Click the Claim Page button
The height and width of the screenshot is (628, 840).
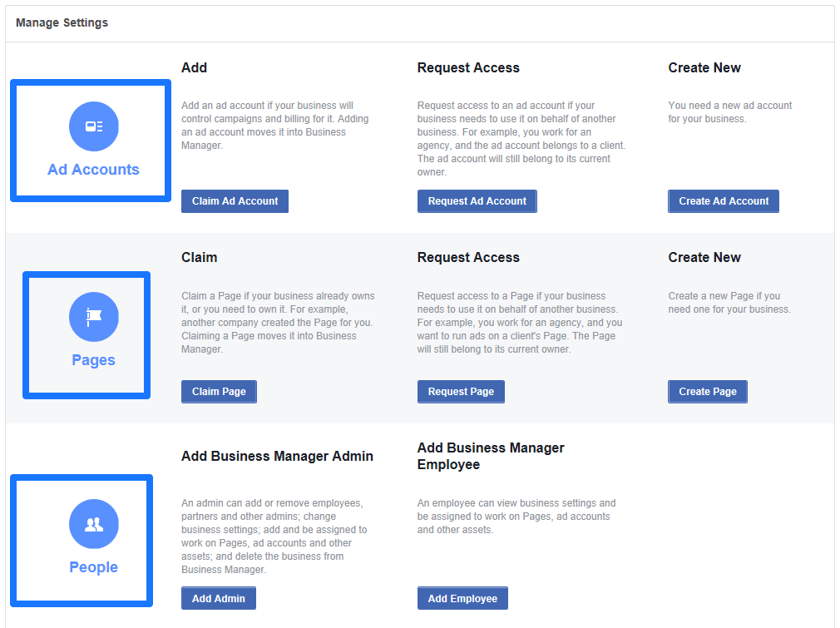pyautogui.click(x=219, y=392)
